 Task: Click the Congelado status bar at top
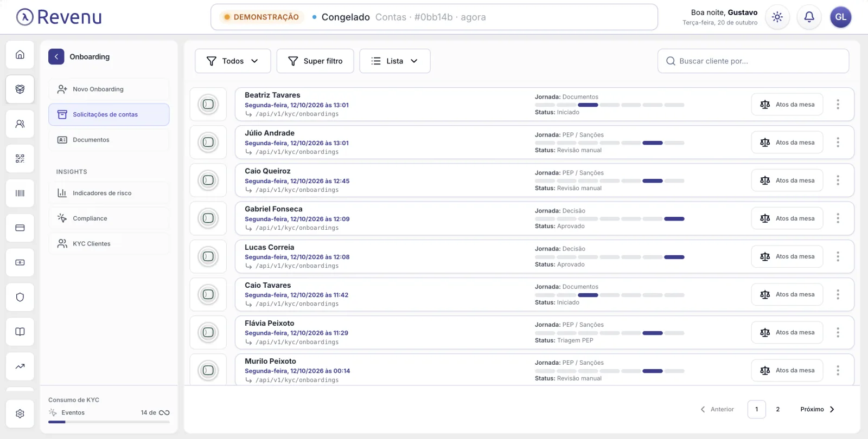coord(434,17)
